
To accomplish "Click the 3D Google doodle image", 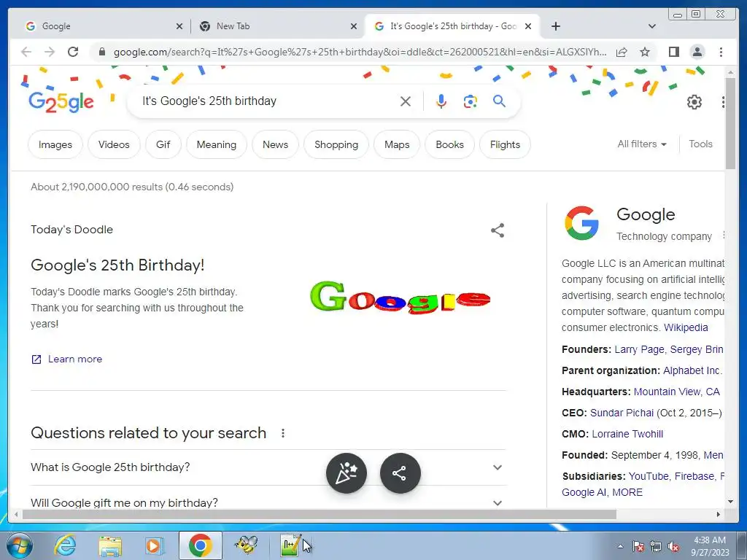I will point(399,297).
